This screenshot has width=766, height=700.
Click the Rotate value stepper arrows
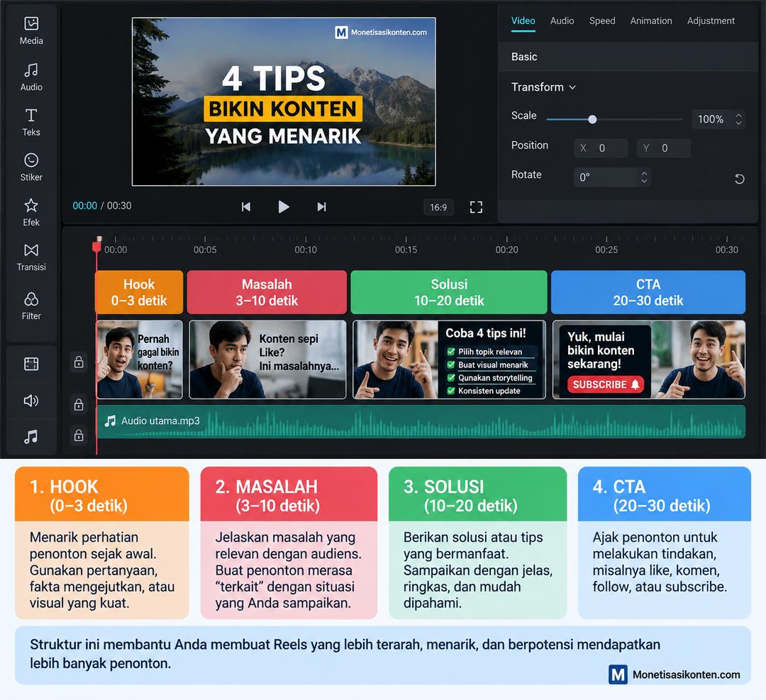(x=644, y=177)
